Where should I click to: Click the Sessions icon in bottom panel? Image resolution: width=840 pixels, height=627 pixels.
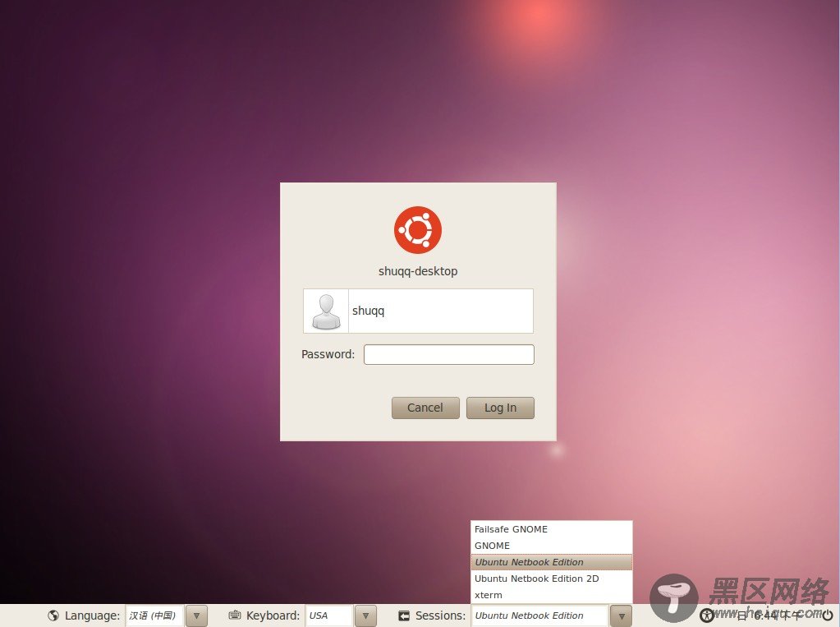(x=404, y=615)
